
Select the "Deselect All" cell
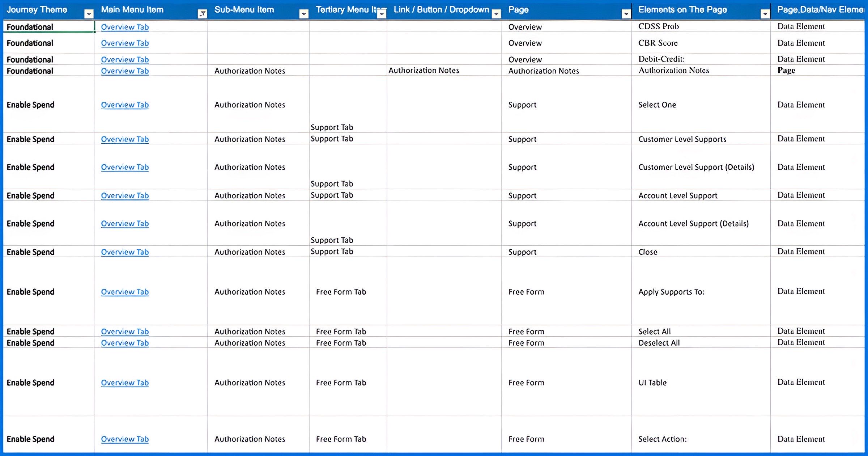pyautogui.click(x=701, y=343)
